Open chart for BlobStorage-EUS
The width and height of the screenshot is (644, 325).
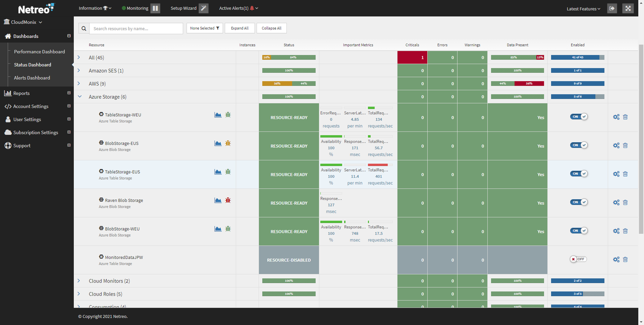pos(218,143)
